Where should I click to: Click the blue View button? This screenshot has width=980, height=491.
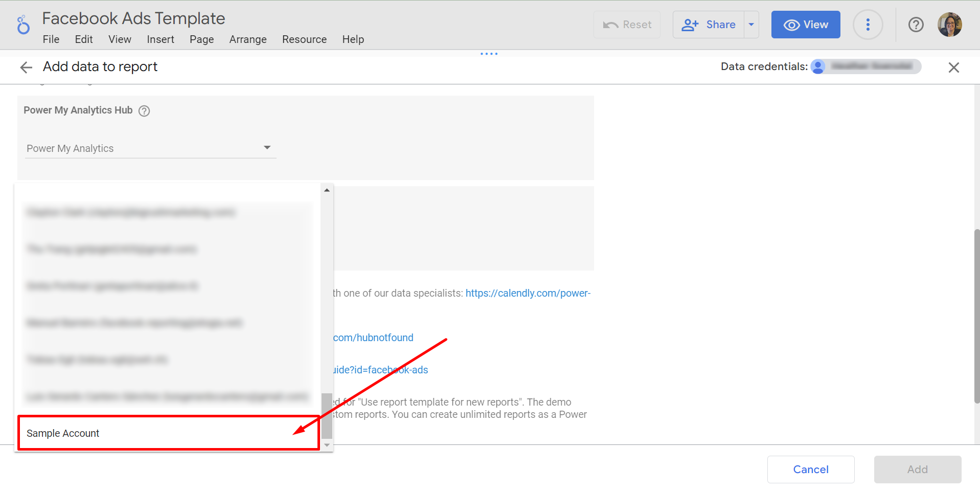point(805,25)
